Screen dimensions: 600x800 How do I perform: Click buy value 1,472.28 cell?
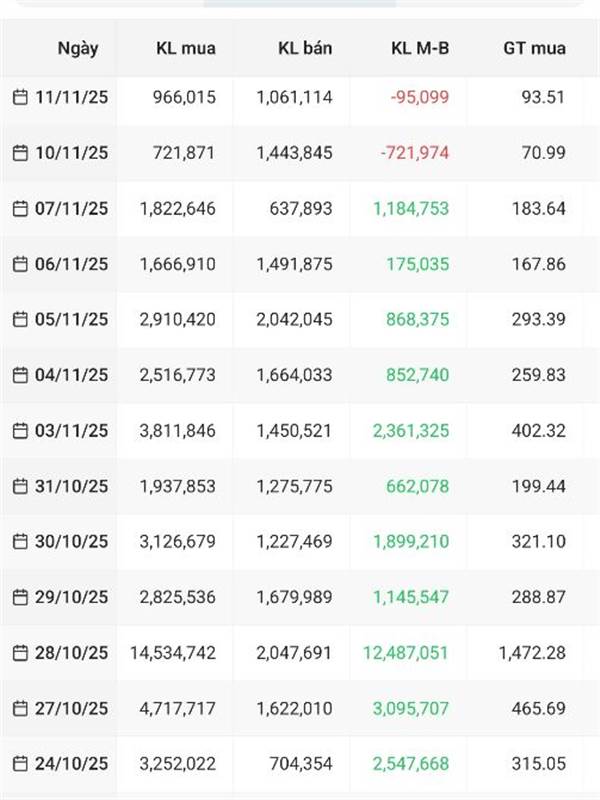[x=532, y=653]
